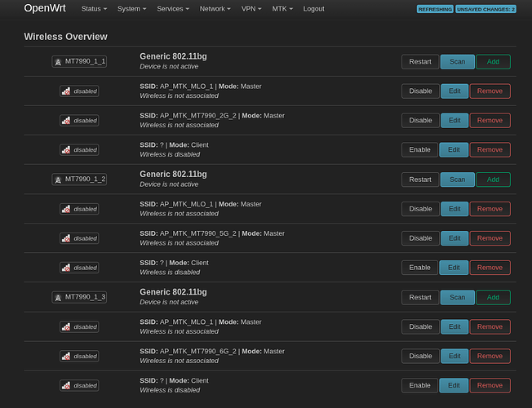The image size is (532, 408).
Task: Open the MTK dropdown menu
Action: [x=282, y=9]
